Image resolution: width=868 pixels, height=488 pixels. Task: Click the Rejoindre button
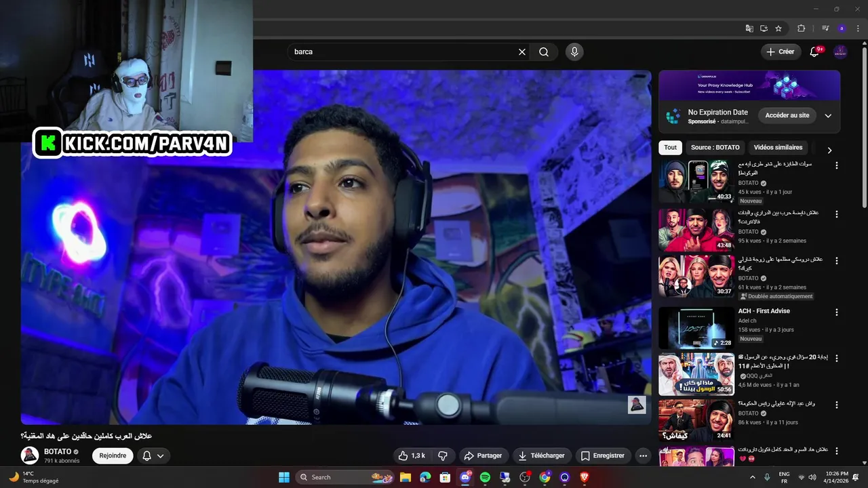(113, 455)
